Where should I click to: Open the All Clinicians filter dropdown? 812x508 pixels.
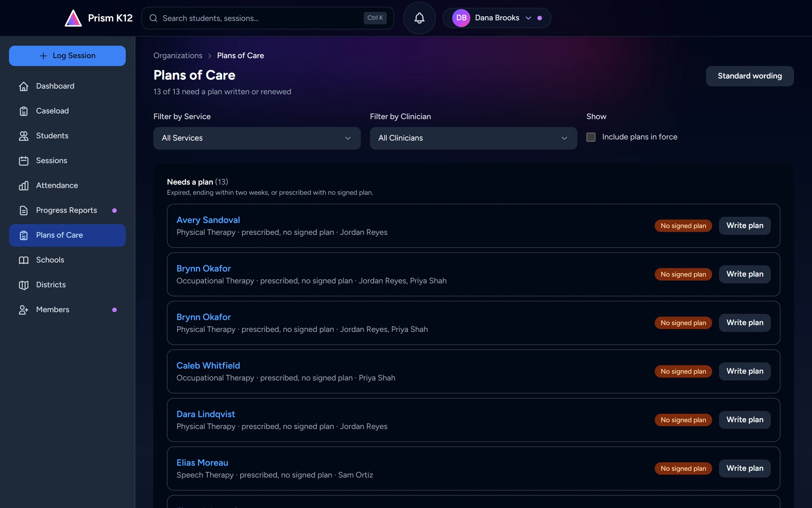tap(473, 138)
